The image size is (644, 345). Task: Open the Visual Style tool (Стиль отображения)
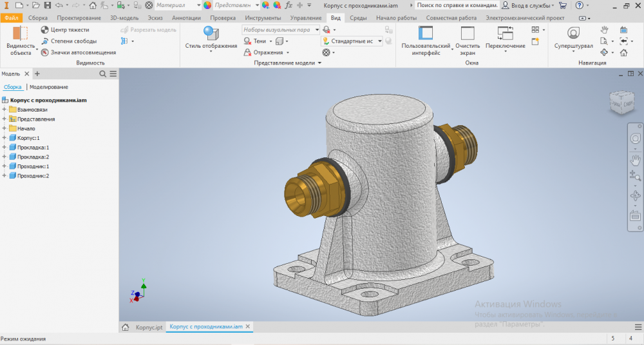pyautogui.click(x=211, y=38)
